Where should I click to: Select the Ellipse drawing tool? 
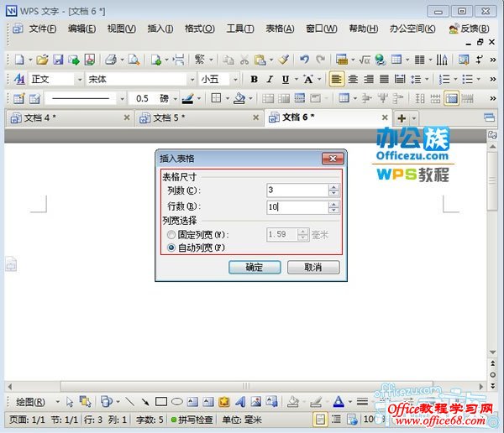coord(176,401)
